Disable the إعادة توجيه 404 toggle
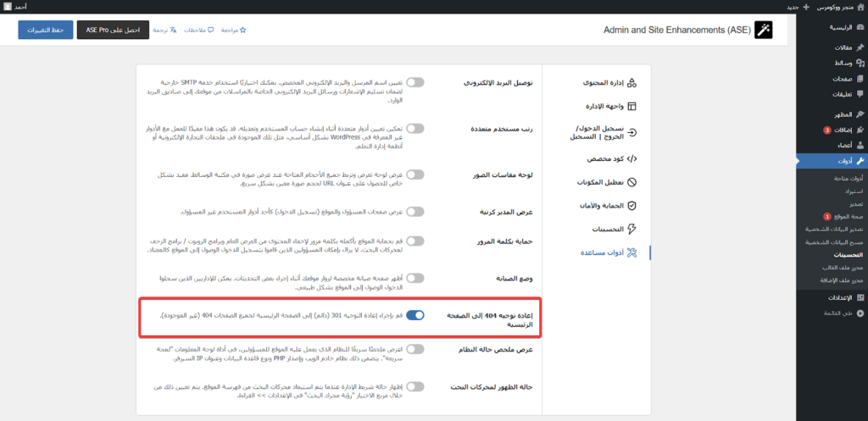 (x=415, y=315)
